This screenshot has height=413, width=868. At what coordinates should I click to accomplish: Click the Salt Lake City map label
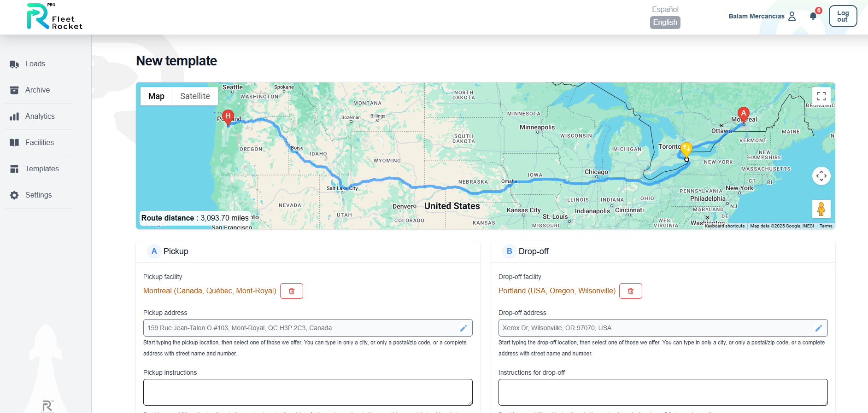(342, 188)
